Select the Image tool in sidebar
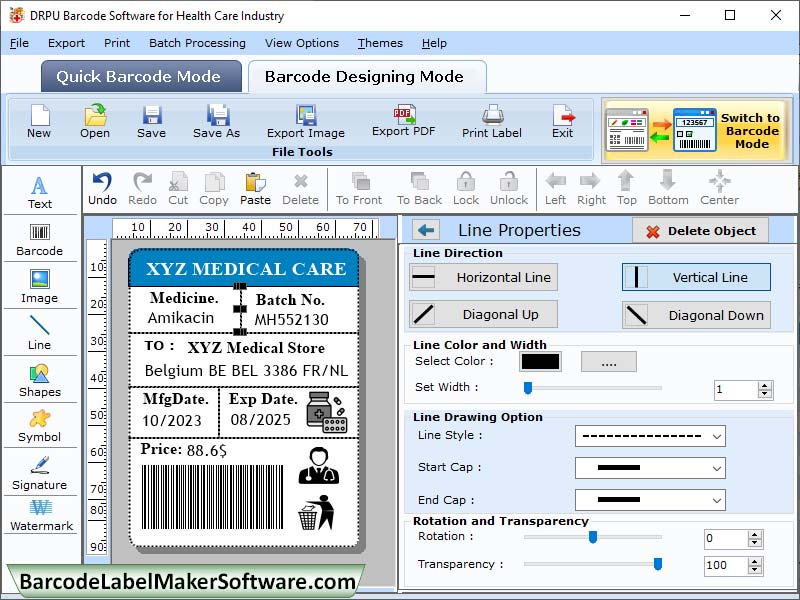Screen dimensions: 800x600 pyautogui.click(x=40, y=286)
